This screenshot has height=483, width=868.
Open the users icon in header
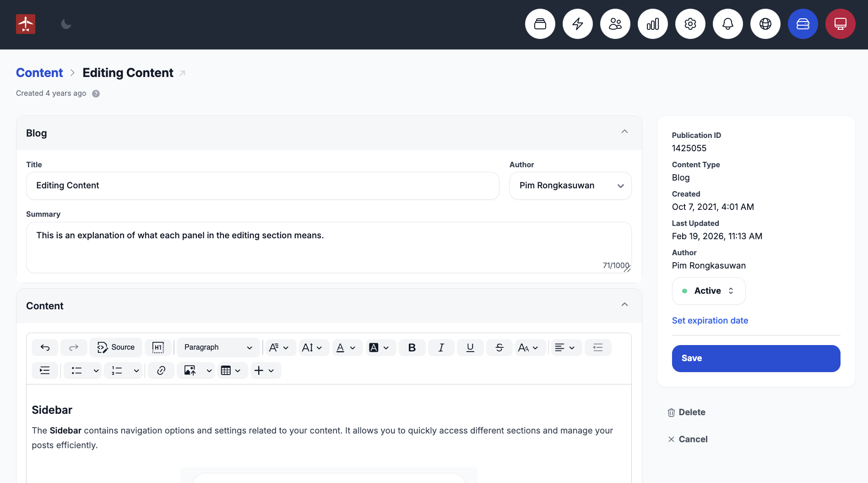point(615,24)
